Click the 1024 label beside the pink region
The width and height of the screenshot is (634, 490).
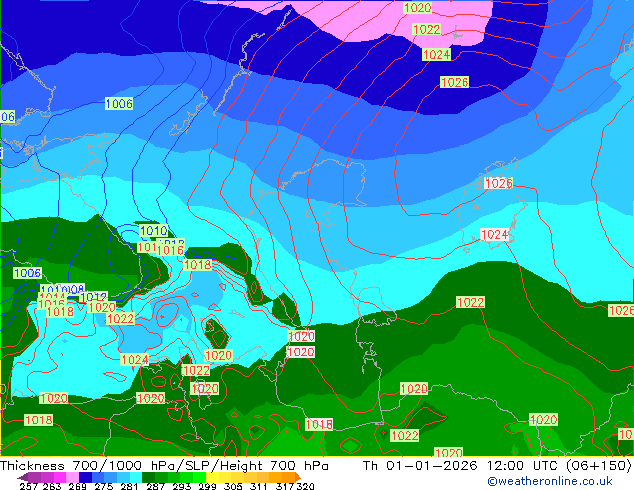coord(436,55)
